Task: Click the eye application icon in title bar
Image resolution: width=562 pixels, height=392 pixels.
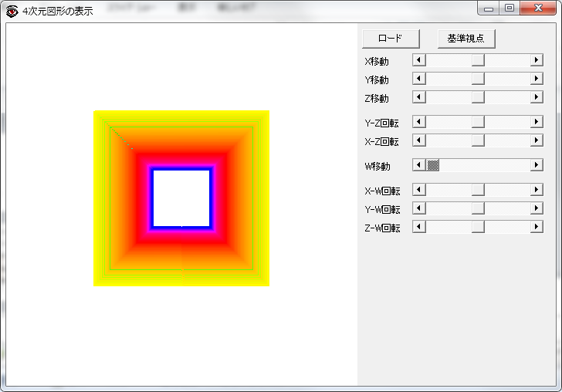Action: (x=12, y=11)
